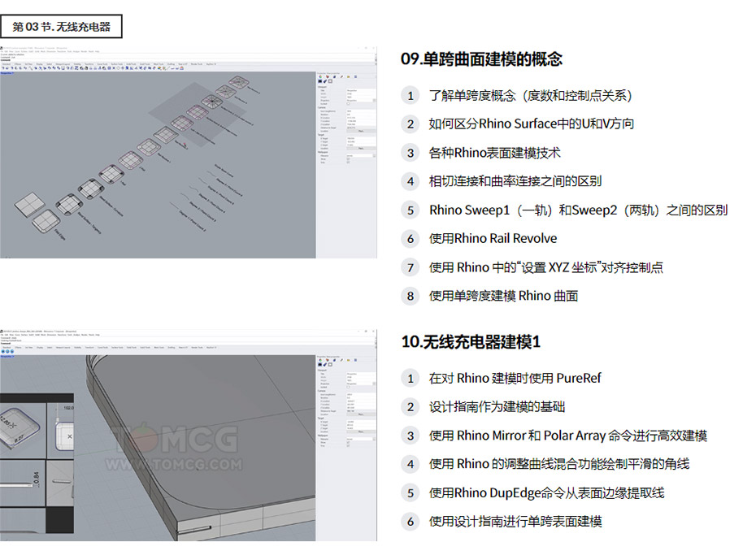The image size is (756, 555).
Task: Click the white rectangle icon in section 10 Rhino panel
Action: [x=330, y=365]
